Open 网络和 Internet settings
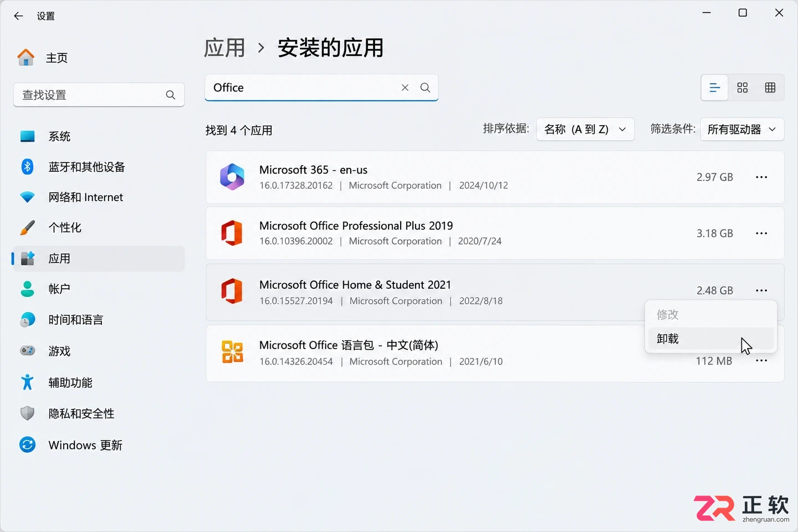798x532 pixels. click(x=99, y=197)
